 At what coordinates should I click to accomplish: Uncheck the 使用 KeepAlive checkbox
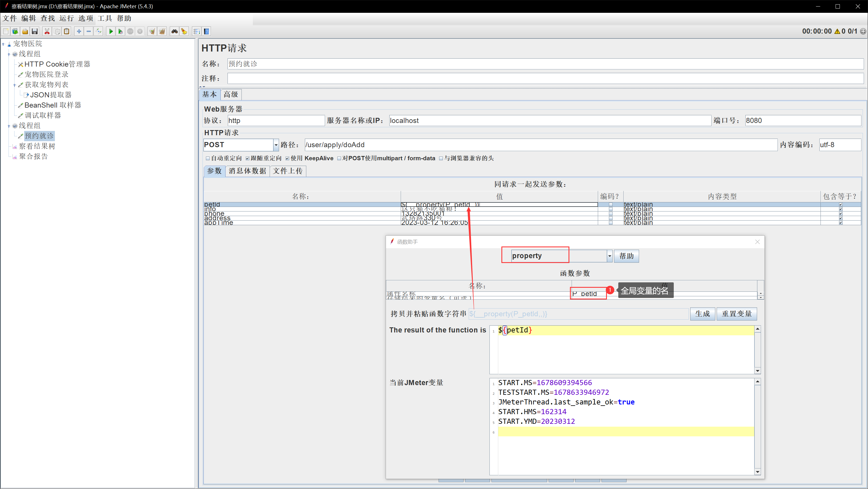[x=287, y=159]
